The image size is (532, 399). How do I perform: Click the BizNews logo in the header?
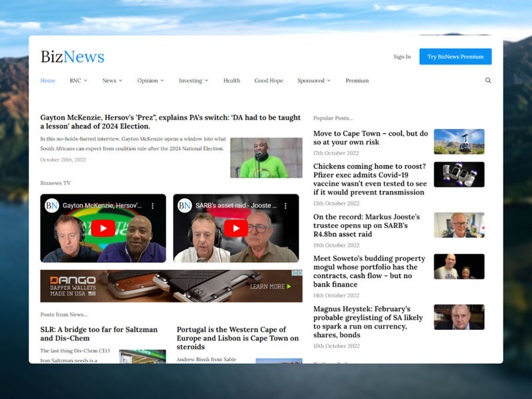71,56
